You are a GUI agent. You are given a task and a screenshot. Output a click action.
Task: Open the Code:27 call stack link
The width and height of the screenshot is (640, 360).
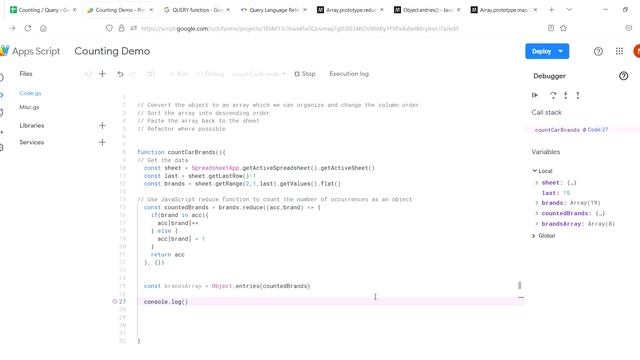click(x=598, y=130)
